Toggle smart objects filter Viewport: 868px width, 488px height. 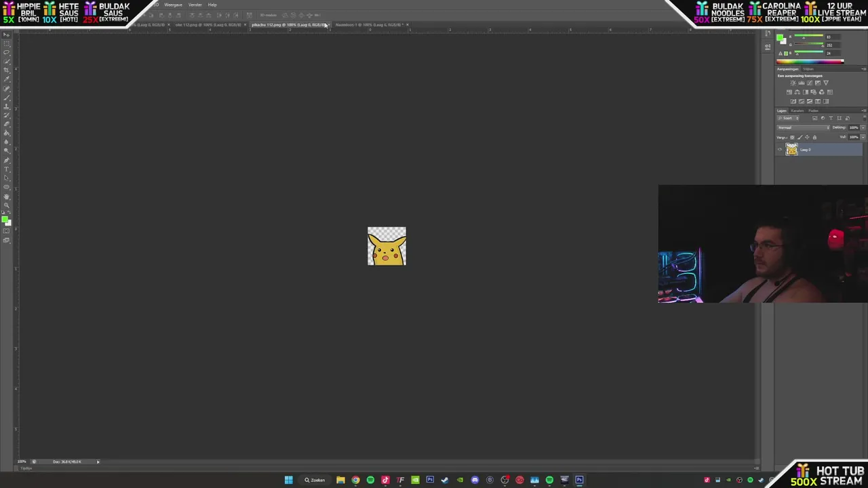coord(847,118)
